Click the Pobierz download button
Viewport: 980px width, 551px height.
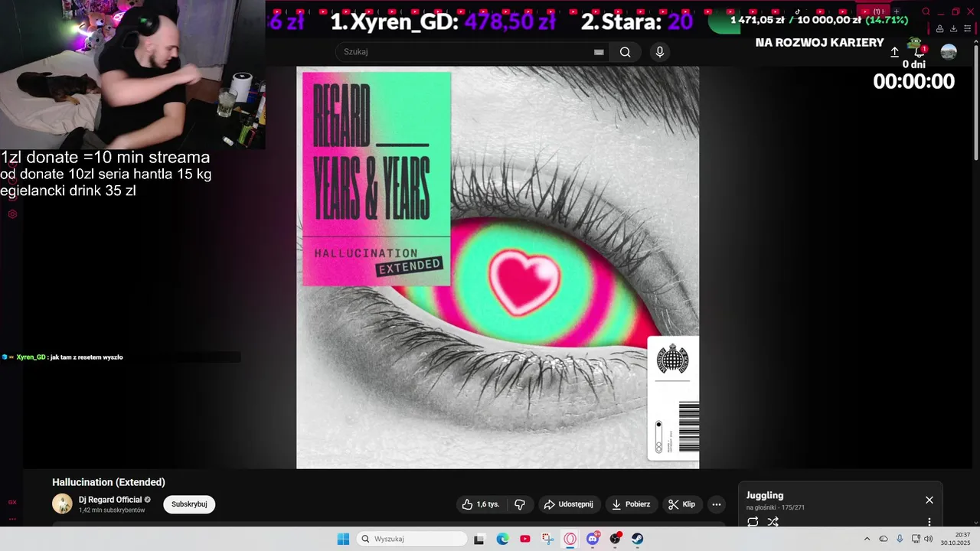(x=632, y=504)
